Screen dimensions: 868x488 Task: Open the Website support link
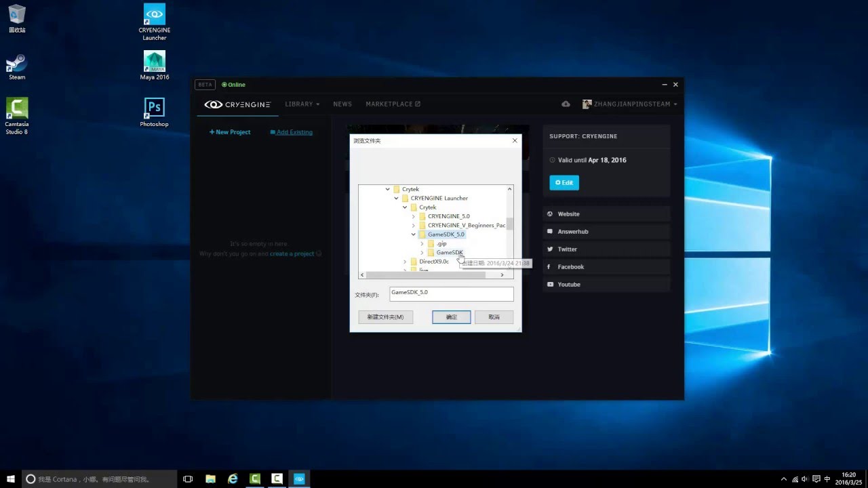(x=606, y=214)
